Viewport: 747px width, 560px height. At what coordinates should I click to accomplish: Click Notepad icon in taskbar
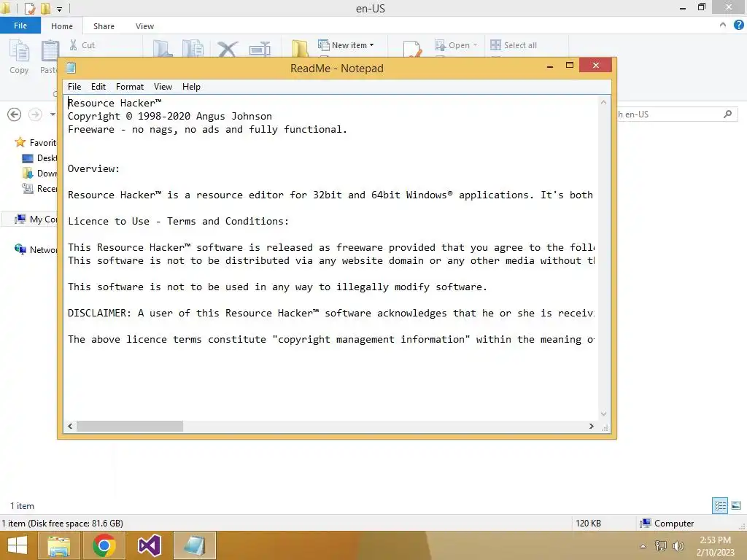coord(194,545)
